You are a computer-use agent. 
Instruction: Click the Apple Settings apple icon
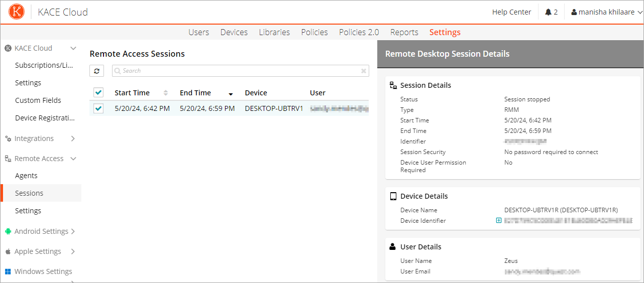coord(8,251)
